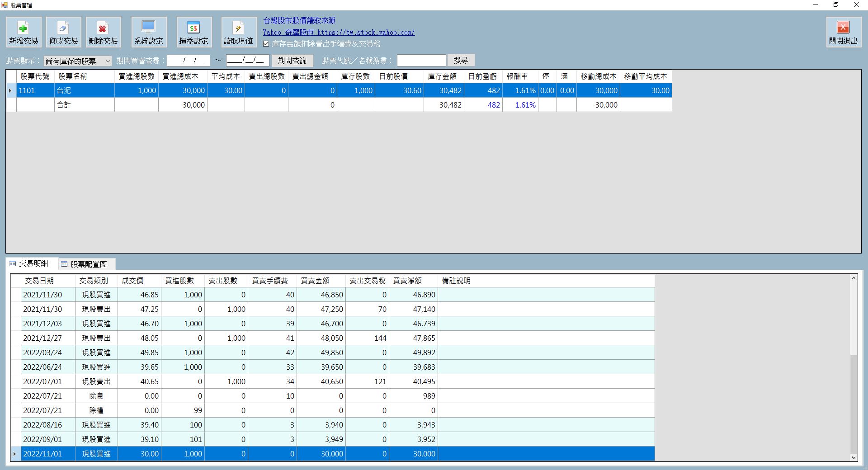The height and width of the screenshot is (470, 868).
Task: Click the transaction list scroll up arrow
Action: pos(854,278)
